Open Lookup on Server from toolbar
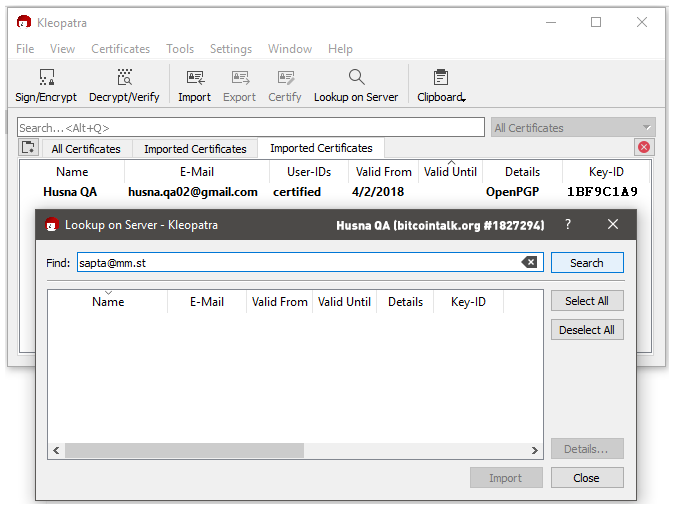Viewport: 675px width, 510px height. click(x=356, y=86)
